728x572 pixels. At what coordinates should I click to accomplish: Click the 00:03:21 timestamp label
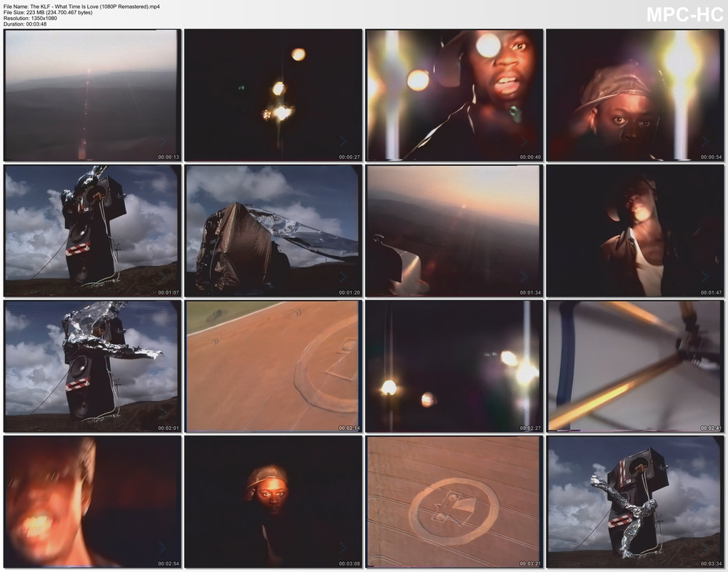pyautogui.click(x=530, y=563)
